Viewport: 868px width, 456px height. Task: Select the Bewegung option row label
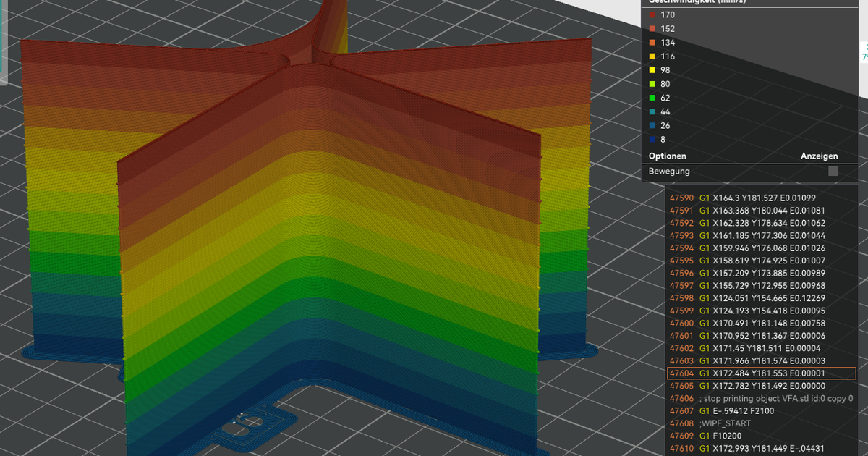668,172
